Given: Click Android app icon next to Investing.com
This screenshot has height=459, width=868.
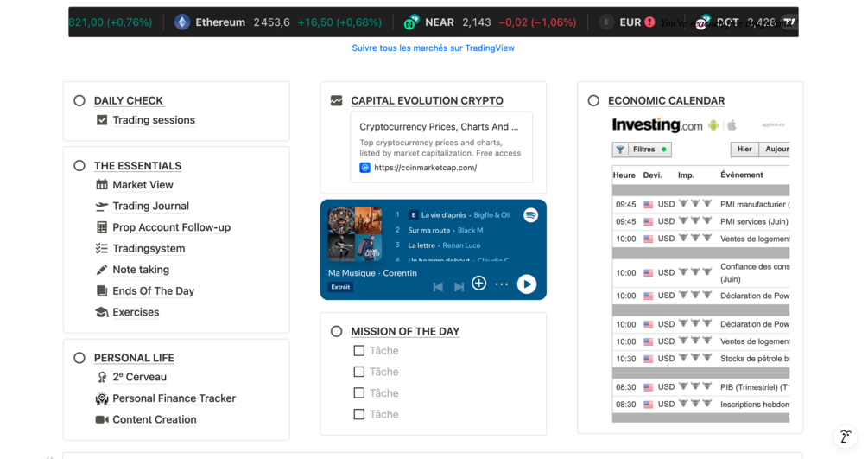Looking at the screenshot, I should (x=713, y=125).
